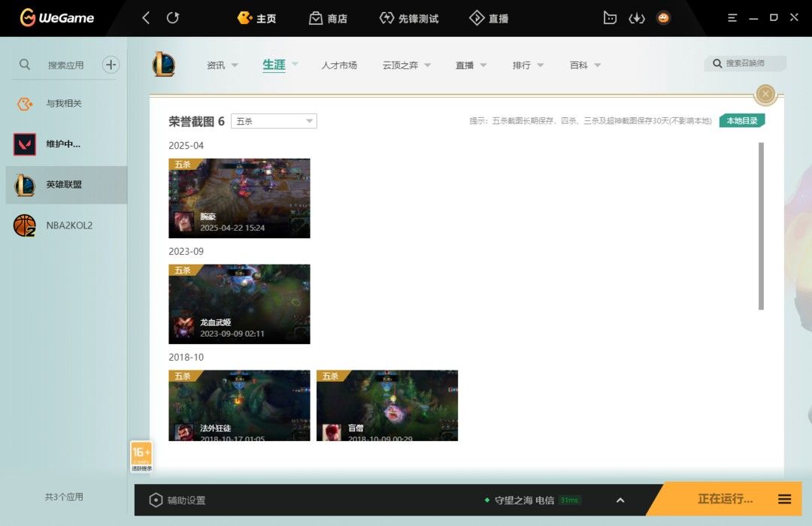Click the 2018-10 month label
The image size is (812, 526).
[186, 357]
